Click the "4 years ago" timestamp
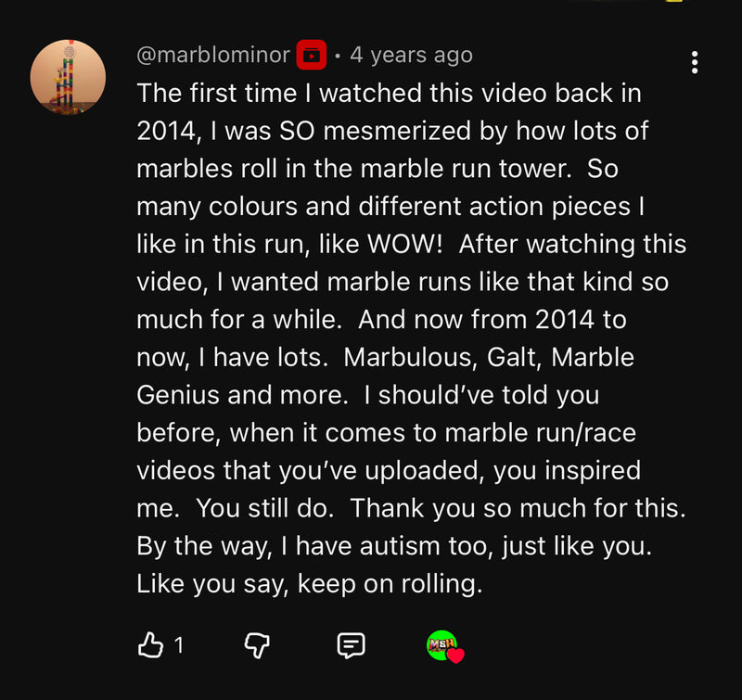The image size is (742, 700). coord(411,55)
